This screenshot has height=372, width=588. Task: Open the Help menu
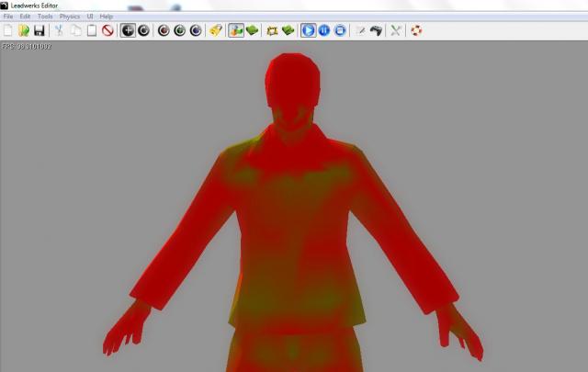pyautogui.click(x=107, y=17)
